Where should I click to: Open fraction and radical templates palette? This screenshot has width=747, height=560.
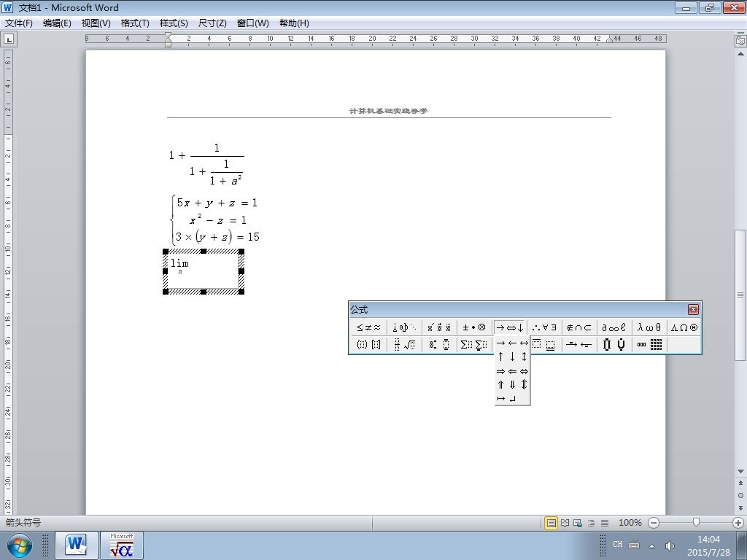[404, 344]
